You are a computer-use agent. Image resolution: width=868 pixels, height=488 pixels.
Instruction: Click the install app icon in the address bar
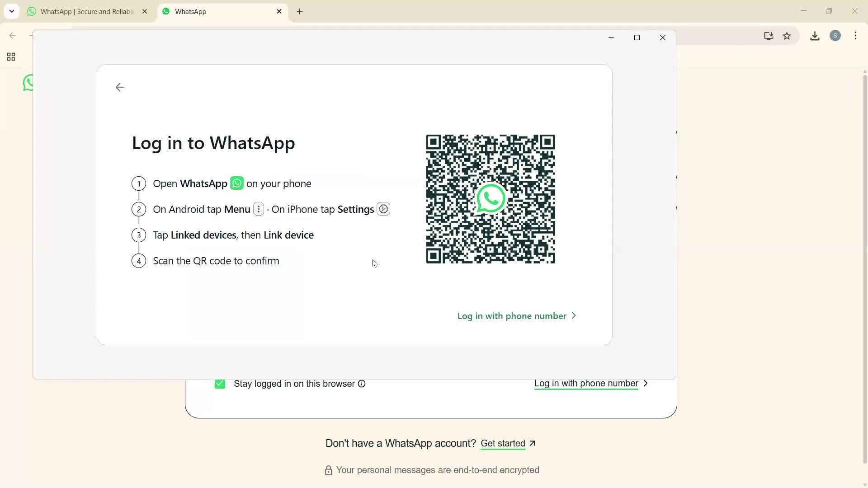(x=769, y=36)
